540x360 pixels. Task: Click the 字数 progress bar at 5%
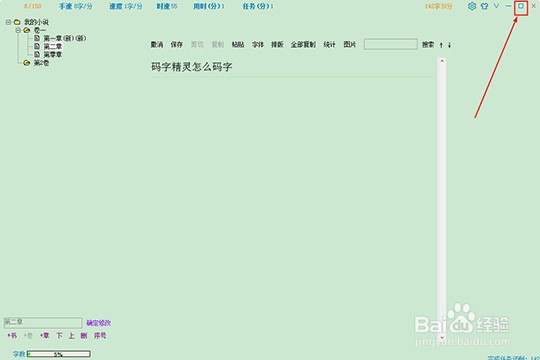[x=59, y=354]
